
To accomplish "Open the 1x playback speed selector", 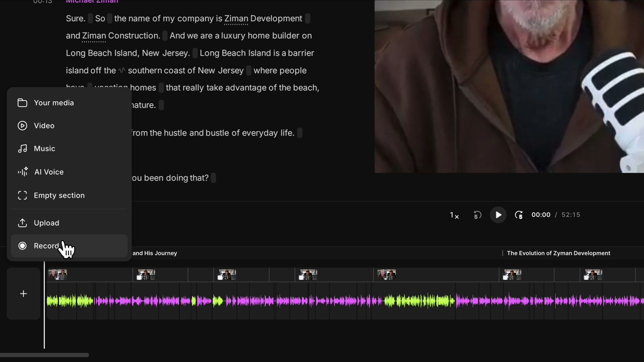I will click(454, 215).
